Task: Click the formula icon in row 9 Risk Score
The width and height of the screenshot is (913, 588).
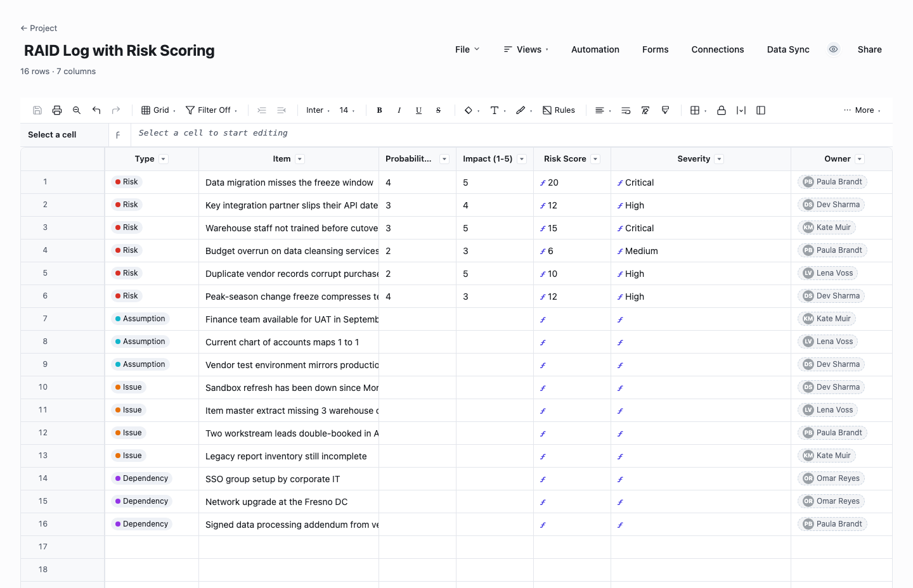Action: tap(543, 366)
